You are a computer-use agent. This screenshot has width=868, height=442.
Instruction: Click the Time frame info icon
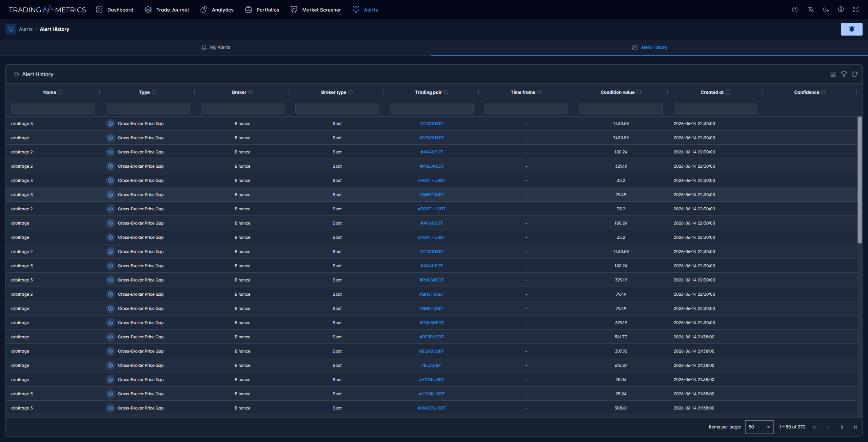click(539, 92)
